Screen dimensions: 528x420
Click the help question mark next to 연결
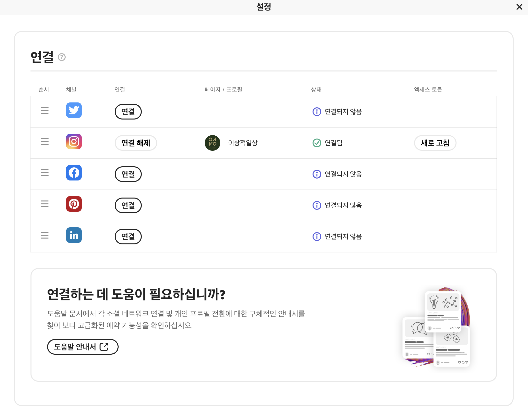(61, 57)
